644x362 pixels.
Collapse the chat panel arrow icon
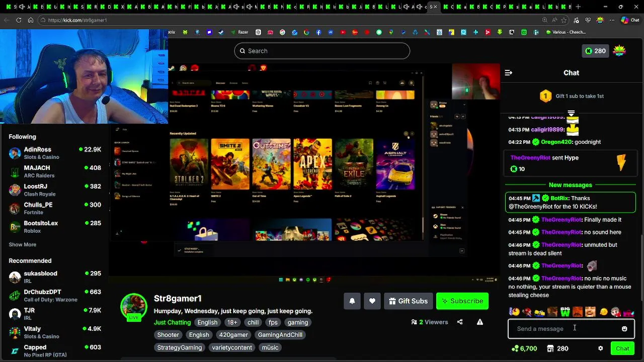pos(509,73)
